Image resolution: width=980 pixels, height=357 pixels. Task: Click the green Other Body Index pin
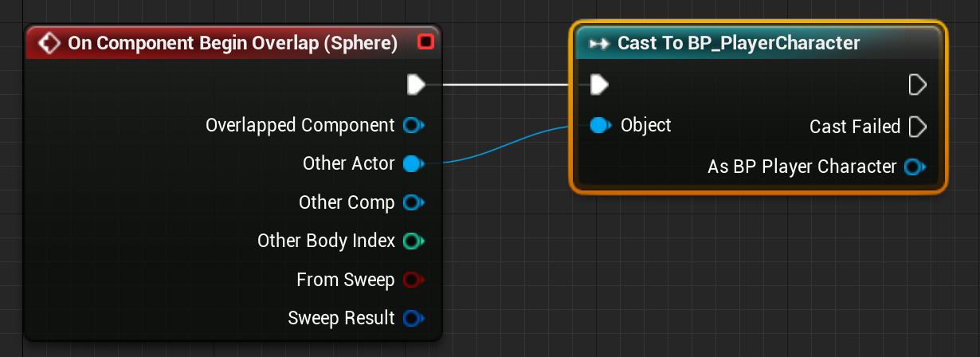412,241
